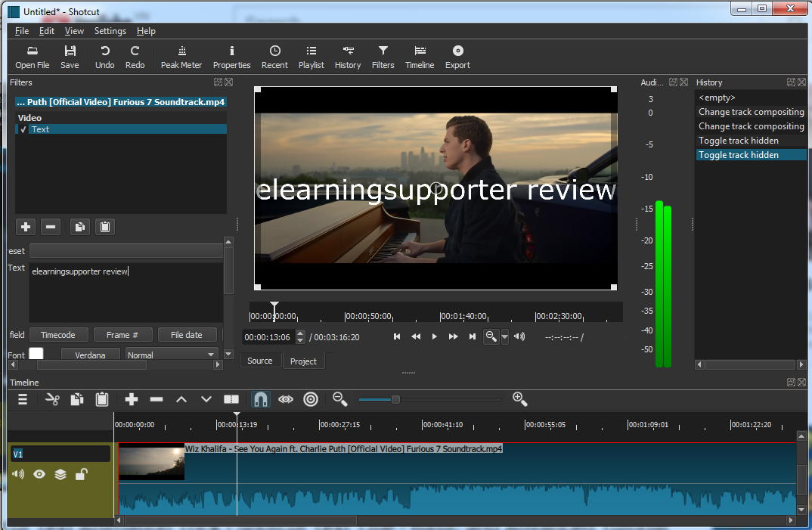Switch to the Project tab

(303, 361)
